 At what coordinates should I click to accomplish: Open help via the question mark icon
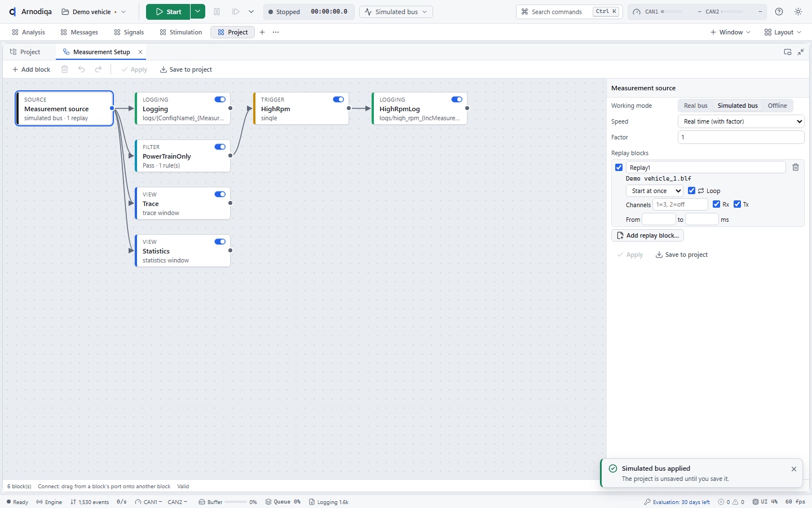(x=779, y=12)
